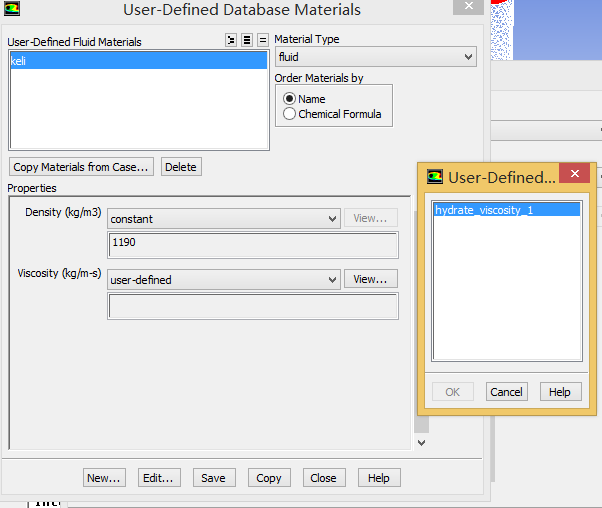Close the database materials dialog via Close button
Viewport: 602px width, 508px height.
[324, 478]
